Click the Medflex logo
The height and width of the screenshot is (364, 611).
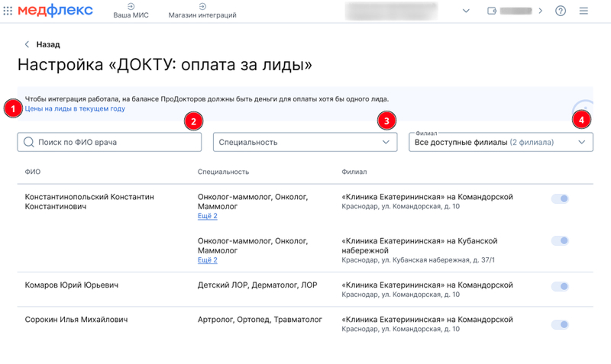pos(55,11)
